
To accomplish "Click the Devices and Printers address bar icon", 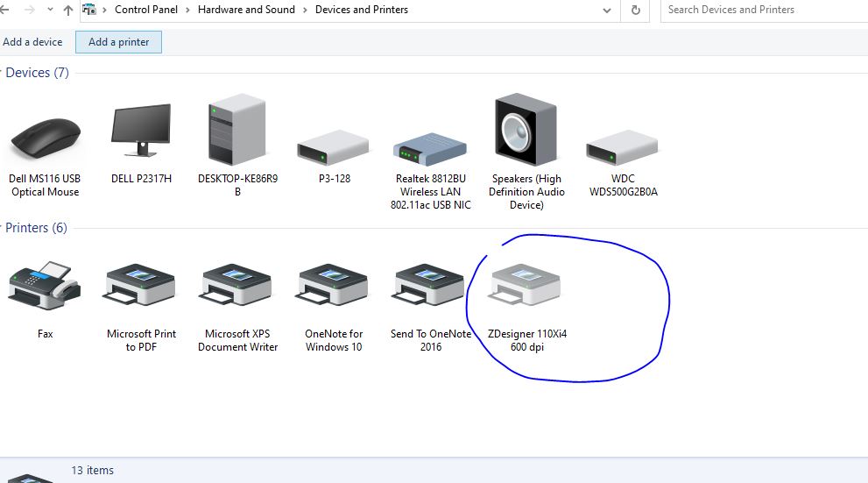I will point(89,10).
